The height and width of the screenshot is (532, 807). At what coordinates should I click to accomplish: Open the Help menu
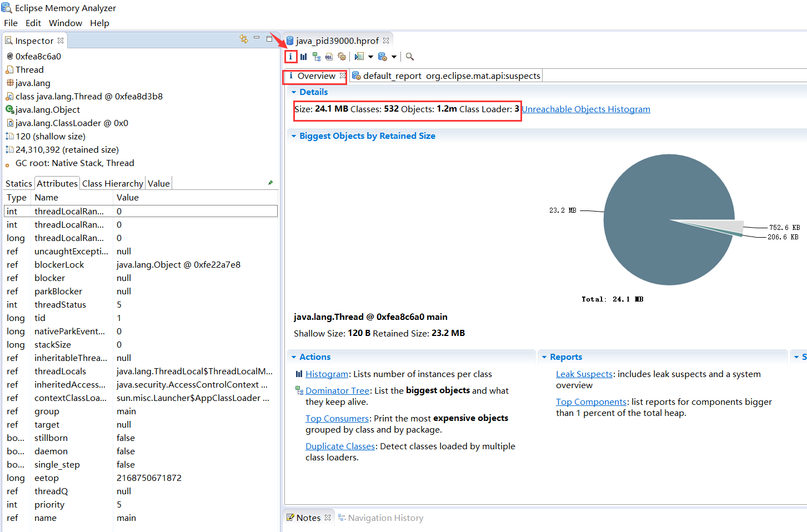click(x=99, y=23)
